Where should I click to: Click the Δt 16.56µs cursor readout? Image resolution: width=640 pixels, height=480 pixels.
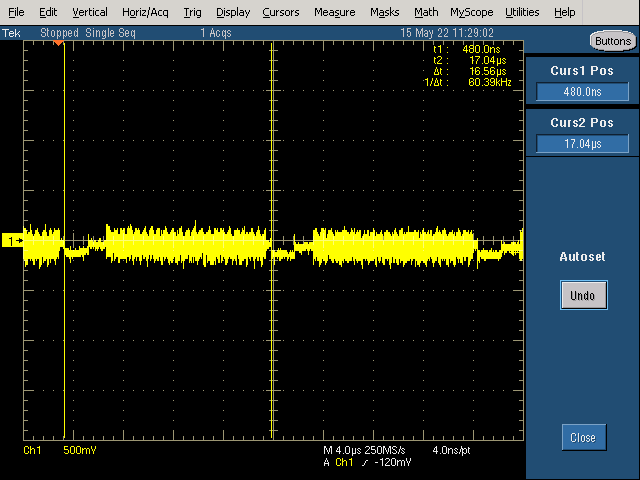click(x=470, y=71)
